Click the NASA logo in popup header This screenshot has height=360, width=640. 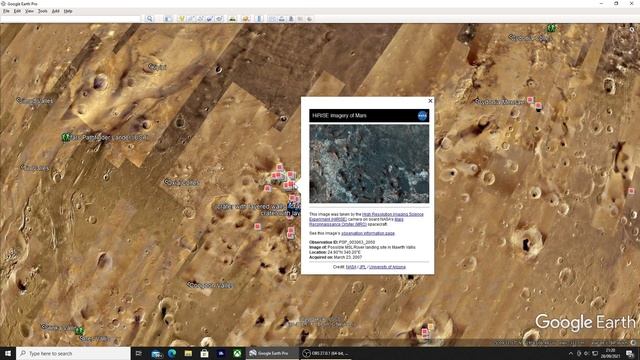[422, 116]
